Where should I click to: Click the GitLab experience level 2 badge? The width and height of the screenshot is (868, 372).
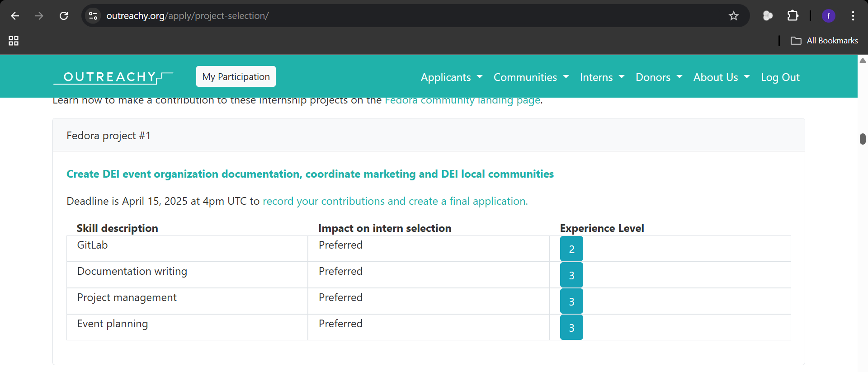571,249
